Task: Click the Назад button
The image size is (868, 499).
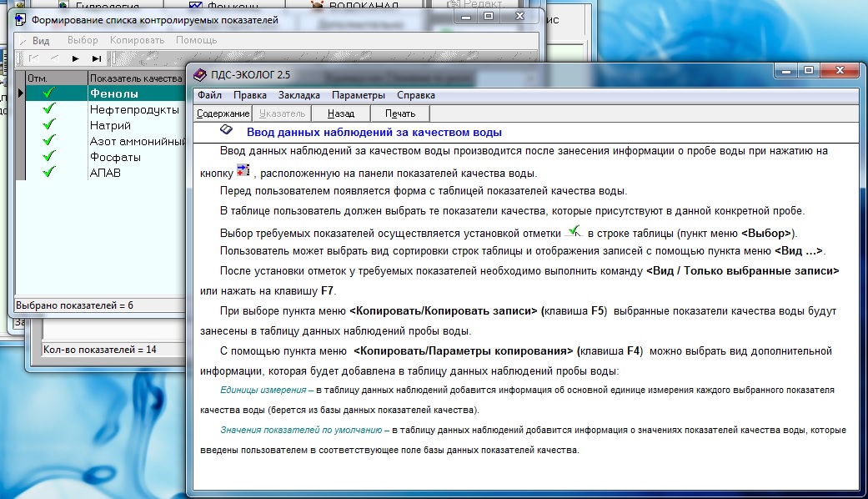Action: tap(341, 113)
